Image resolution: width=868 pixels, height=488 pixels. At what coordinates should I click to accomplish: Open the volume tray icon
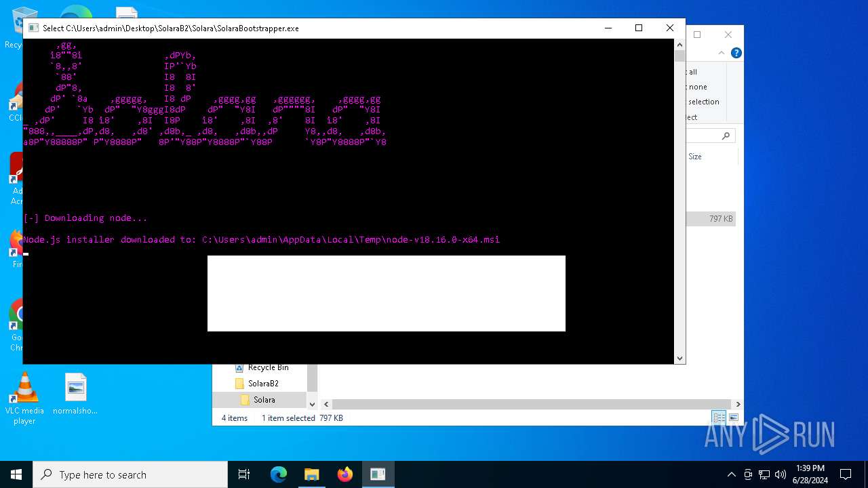[x=781, y=474]
